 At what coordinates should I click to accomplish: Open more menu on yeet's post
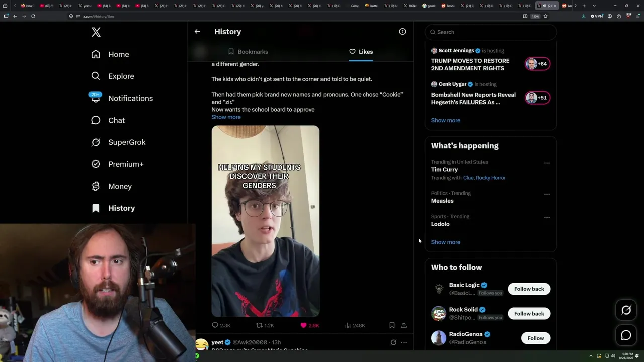(x=404, y=342)
